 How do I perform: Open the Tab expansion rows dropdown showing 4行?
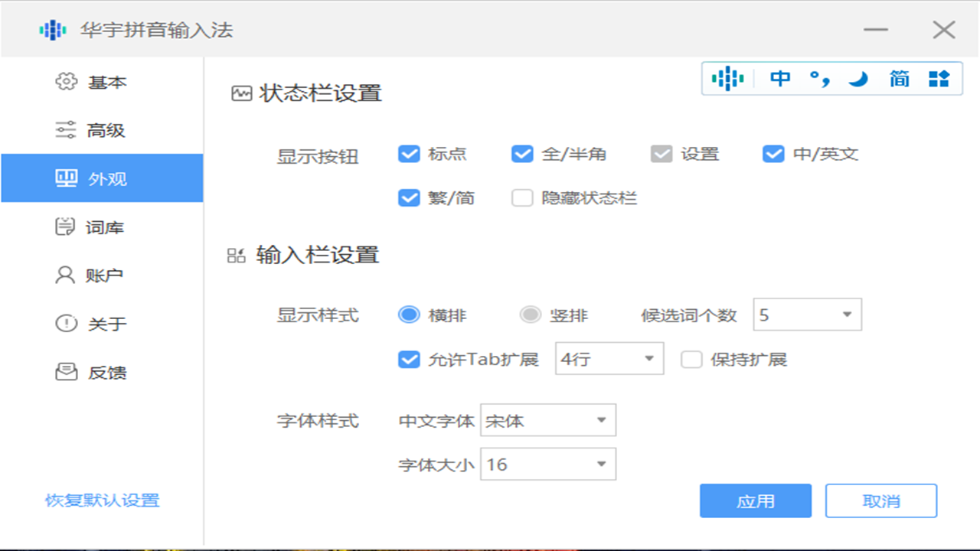(x=609, y=359)
